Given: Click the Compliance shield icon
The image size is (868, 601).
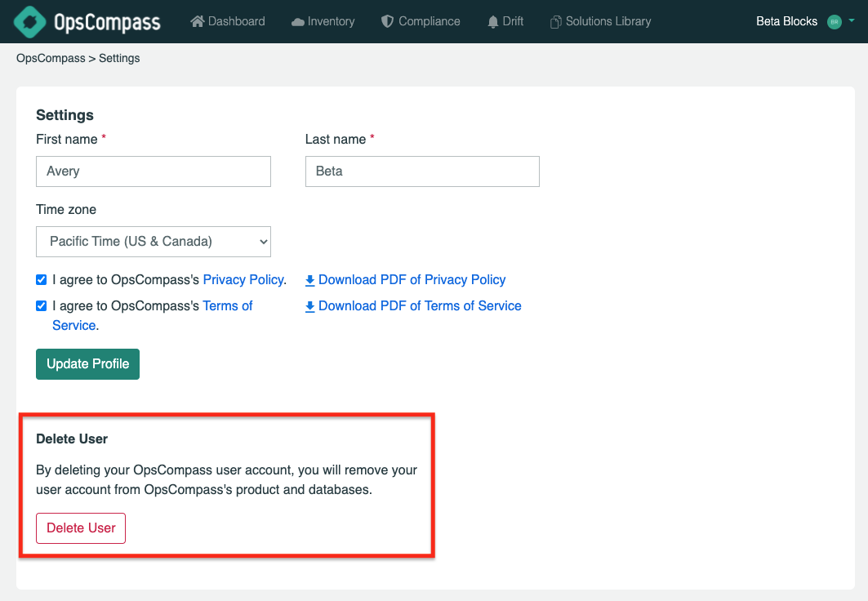Looking at the screenshot, I should point(386,21).
